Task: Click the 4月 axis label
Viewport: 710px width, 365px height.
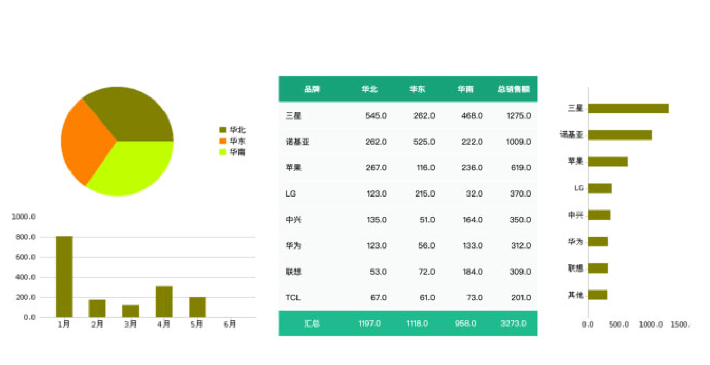Action: point(164,324)
